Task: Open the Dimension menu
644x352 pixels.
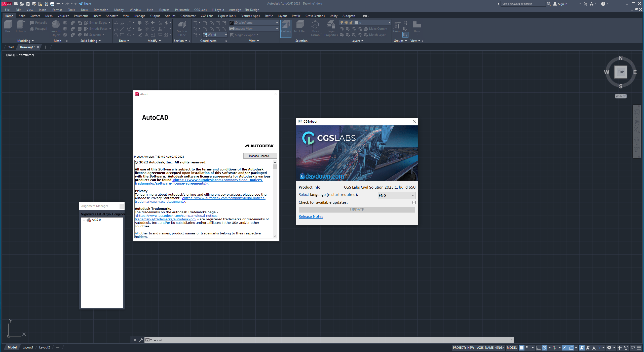Action: click(101, 10)
